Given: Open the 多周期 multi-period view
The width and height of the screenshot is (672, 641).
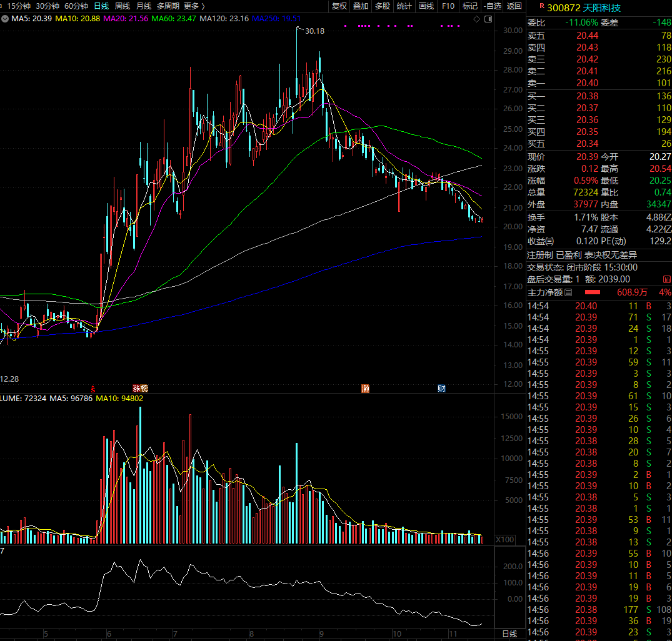Looking at the screenshot, I should (x=168, y=6).
